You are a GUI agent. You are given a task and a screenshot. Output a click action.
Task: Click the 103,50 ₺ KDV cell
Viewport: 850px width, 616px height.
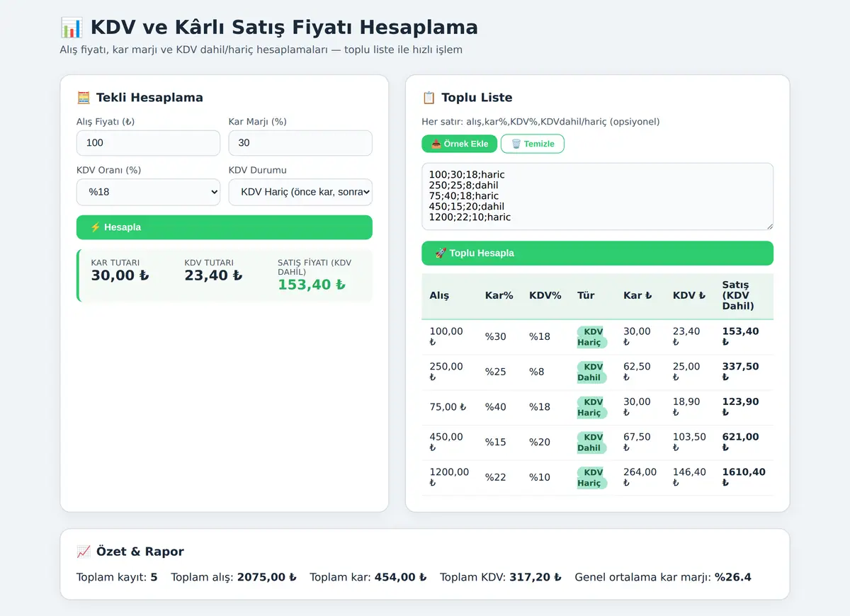pyautogui.click(x=689, y=443)
